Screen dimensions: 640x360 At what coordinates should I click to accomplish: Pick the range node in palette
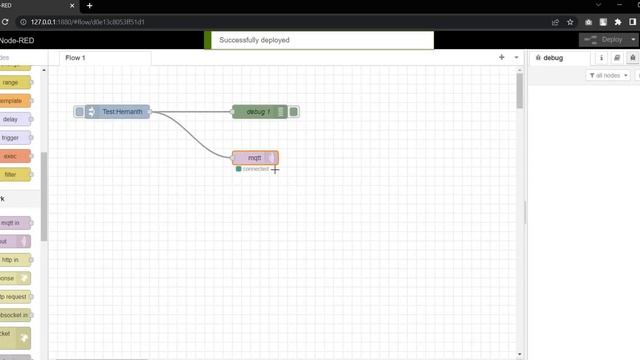coord(15,82)
